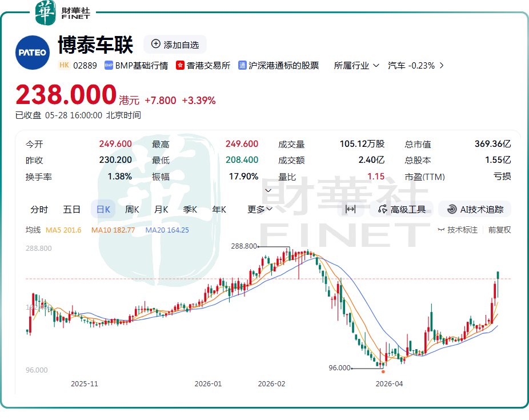Open AI技术追踪 tracker

(x=475, y=210)
